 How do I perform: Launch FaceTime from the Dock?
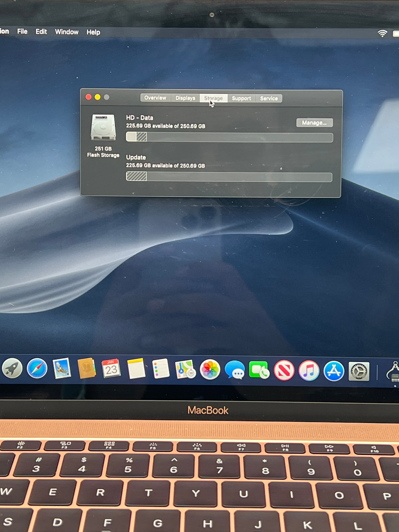click(259, 370)
